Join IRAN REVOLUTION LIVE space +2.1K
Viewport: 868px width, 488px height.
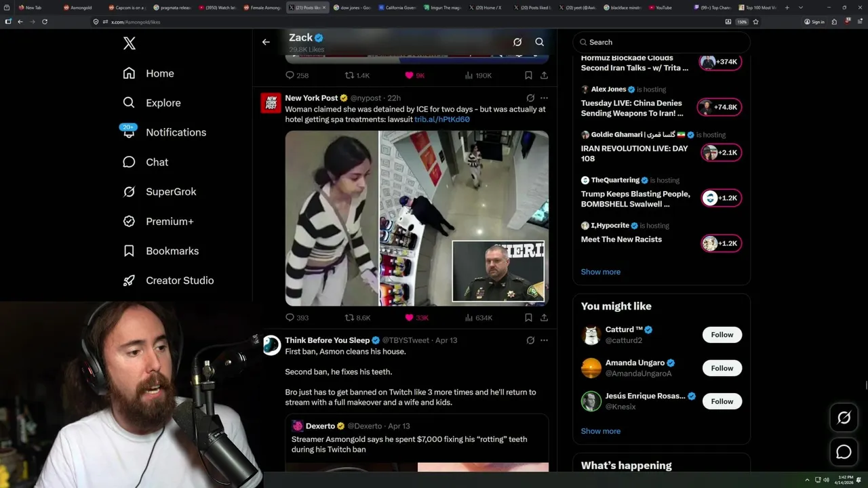[722, 152]
